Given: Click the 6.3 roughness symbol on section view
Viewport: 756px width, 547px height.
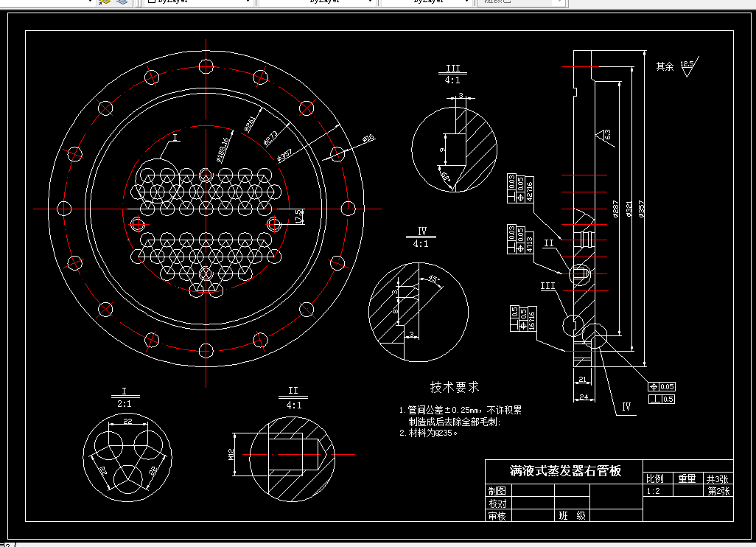Looking at the screenshot, I should 605,136.
